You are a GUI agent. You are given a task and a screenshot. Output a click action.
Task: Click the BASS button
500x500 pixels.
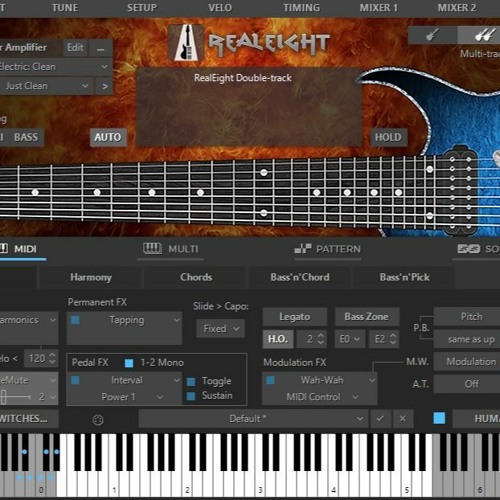(26, 137)
